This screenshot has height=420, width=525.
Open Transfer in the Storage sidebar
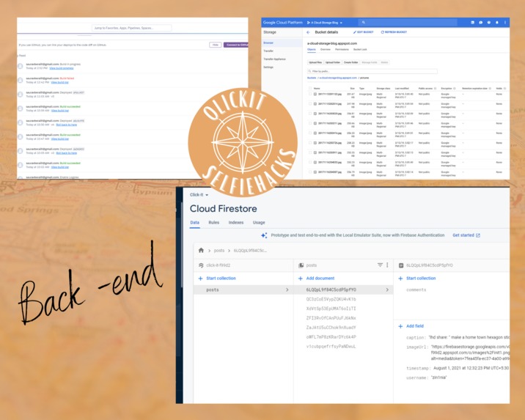click(x=268, y=51)
